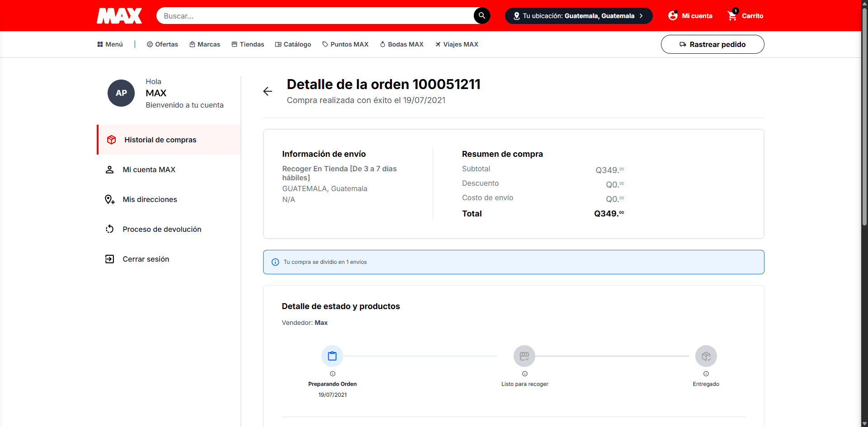The height and width of the screenshot is (427, 868).
Task: Select Historial de compras in sidebar
Action: click(160, 140)
